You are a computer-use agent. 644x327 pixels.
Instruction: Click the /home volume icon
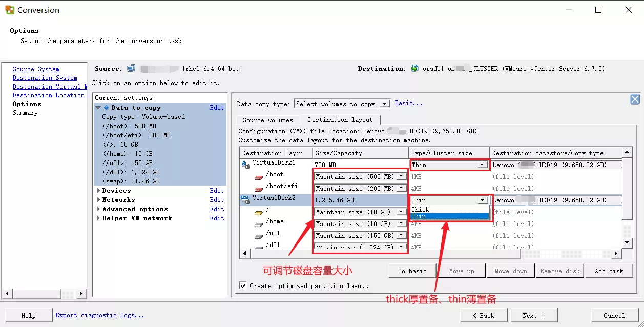(259, 223)
